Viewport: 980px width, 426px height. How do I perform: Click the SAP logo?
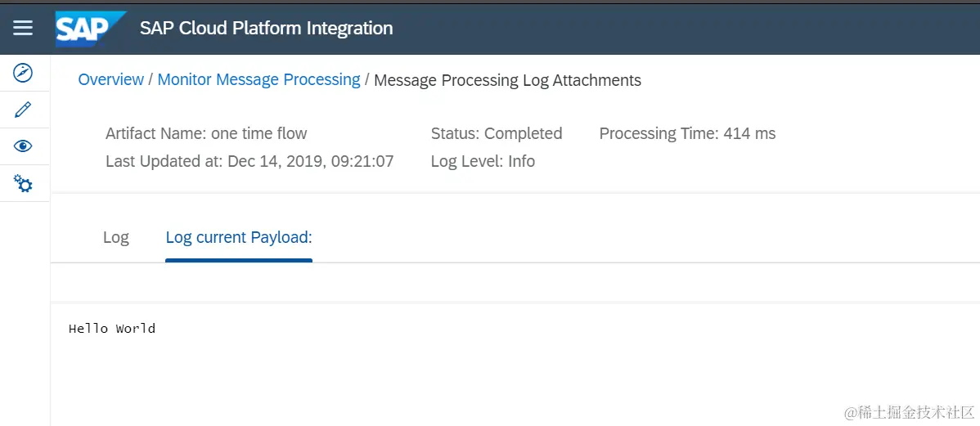[x=91, y=29]
